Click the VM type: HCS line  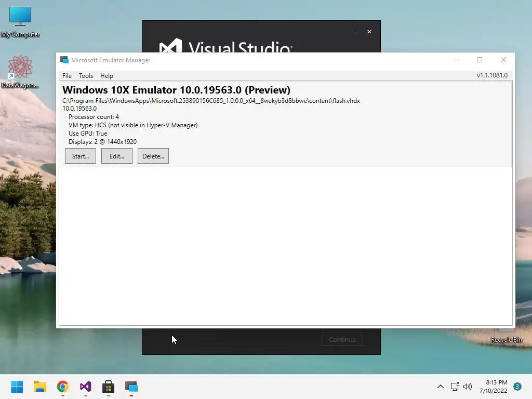(133, 125)
